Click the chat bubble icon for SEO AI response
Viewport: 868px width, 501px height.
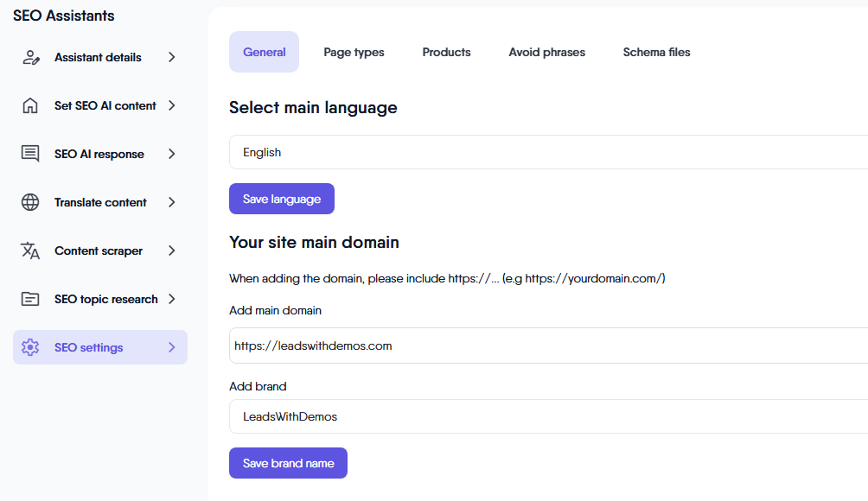coord(30,155)
